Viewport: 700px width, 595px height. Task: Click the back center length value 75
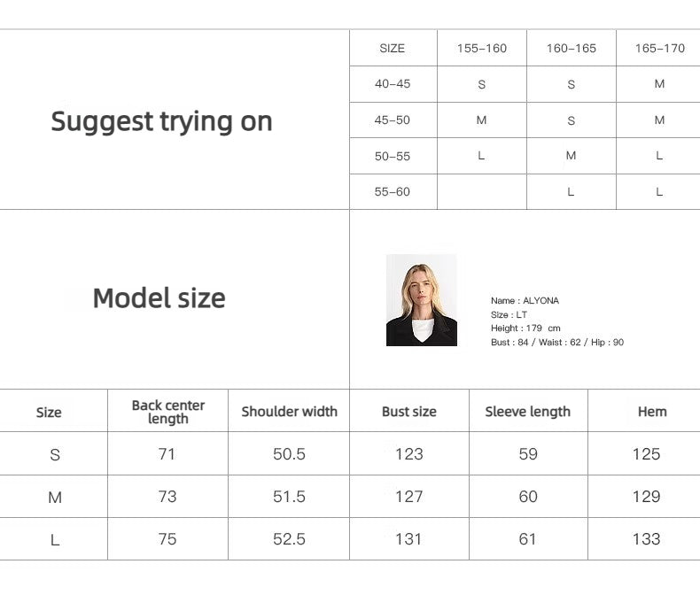[167, 539]
